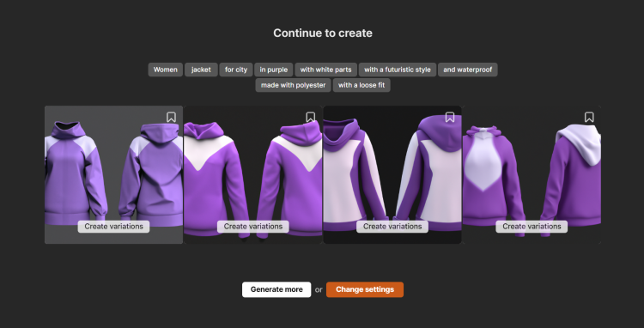Choose the with a futuristic style tag
The image size is (644, 328).
(x=398, y=70)
